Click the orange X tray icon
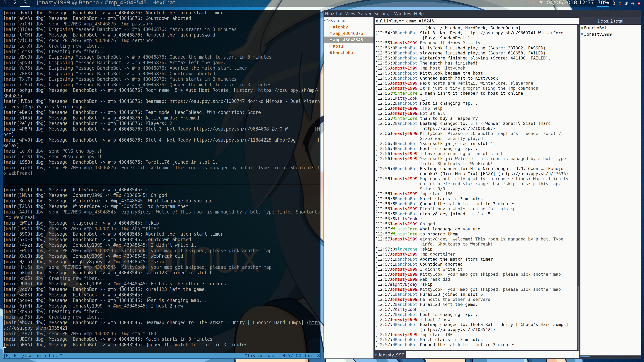Viewport: 644px width, 362px height. coord(620,3)
